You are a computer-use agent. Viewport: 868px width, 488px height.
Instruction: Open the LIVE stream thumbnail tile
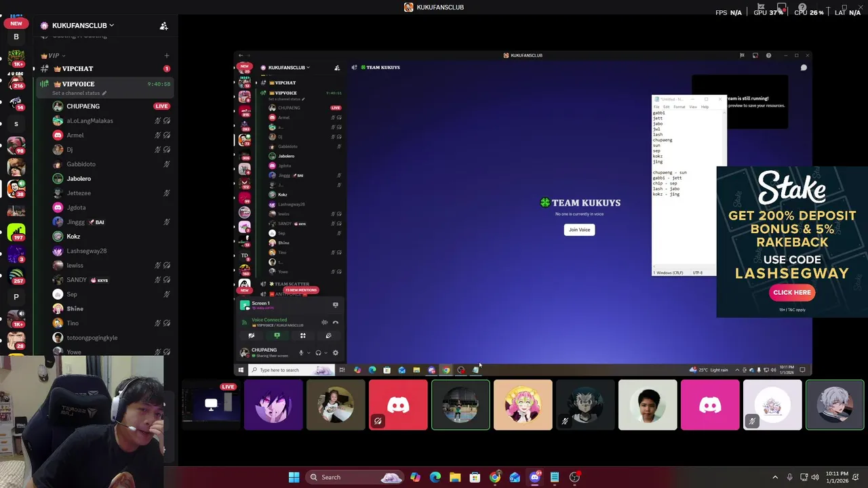(211, 405)
